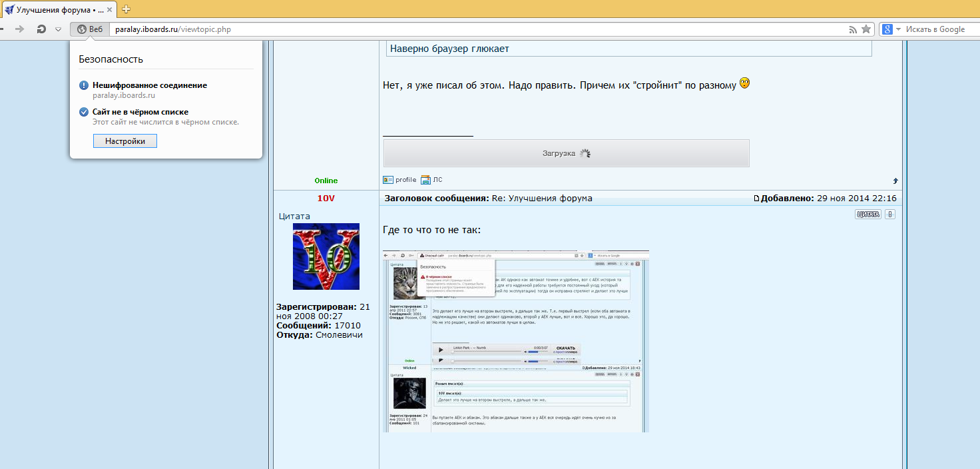
Task: Click the address bar URL field
Action: 466,29
